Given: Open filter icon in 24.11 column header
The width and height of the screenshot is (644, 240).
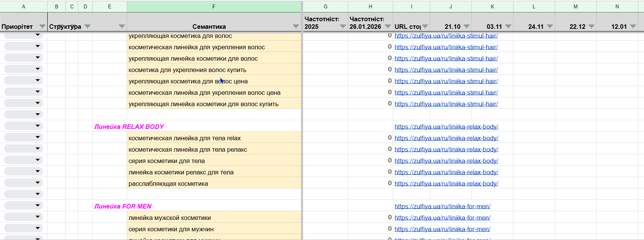Looking at the screenshot, I should click(550, 27).
